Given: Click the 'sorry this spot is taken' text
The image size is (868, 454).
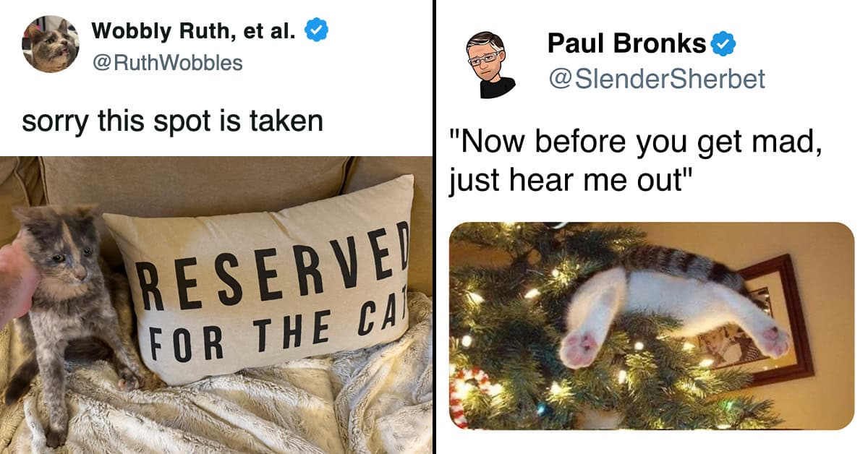Looking at the screenshot, I should tap(172, 120).
